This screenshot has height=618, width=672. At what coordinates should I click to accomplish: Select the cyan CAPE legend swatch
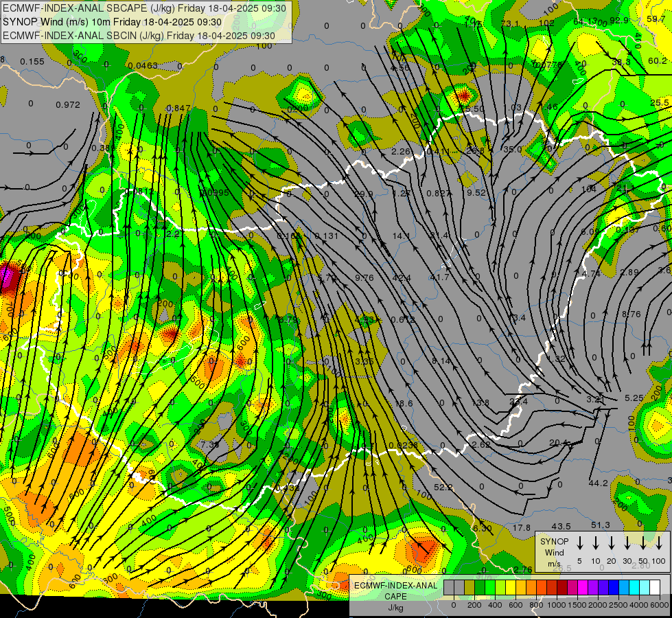point(634,588)
